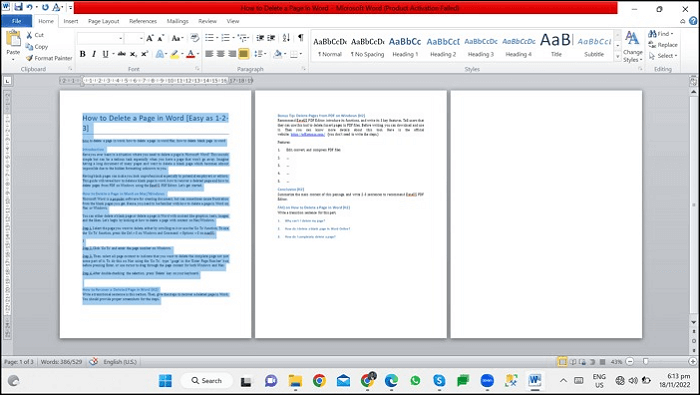700x395 pixels.
Task: Toggle justify alignment
Action: click(x=243, y=54)
